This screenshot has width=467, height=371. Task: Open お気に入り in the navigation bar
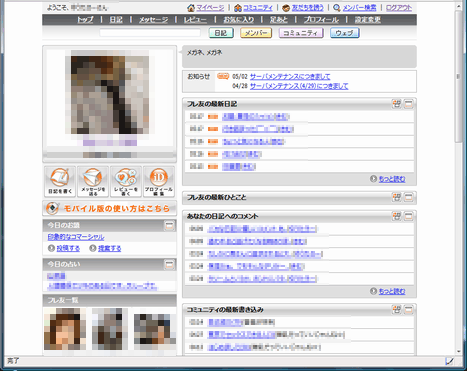(x=239, y=20)
